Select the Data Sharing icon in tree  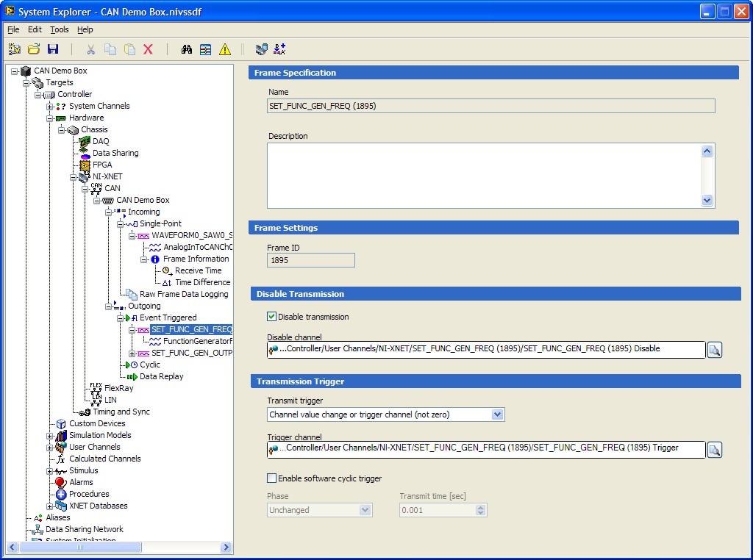pos(85,153)
